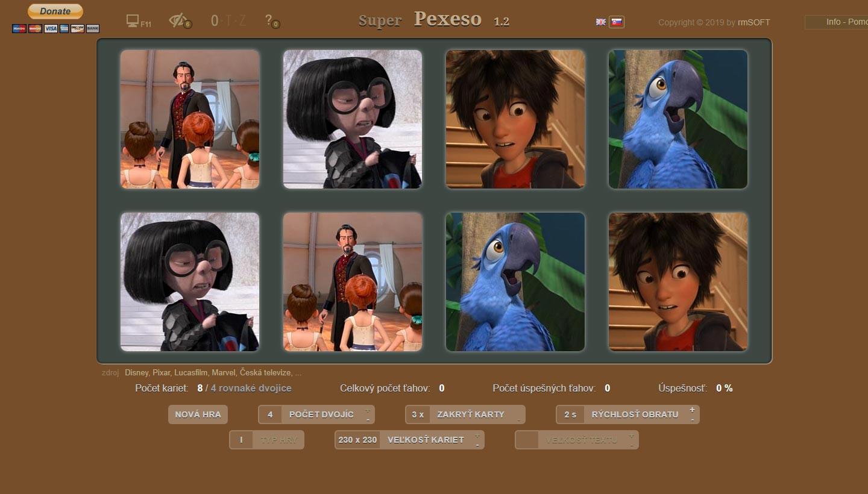Click the '3 x' cover cards value
The image size is (868, 494).
(x=418, y=414)
